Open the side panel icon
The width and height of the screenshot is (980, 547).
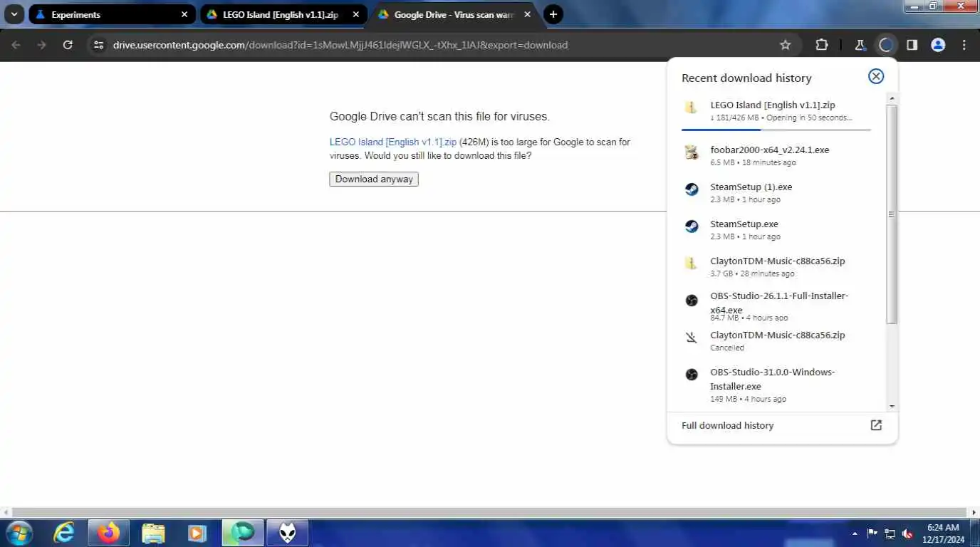[x=912, y=45]
